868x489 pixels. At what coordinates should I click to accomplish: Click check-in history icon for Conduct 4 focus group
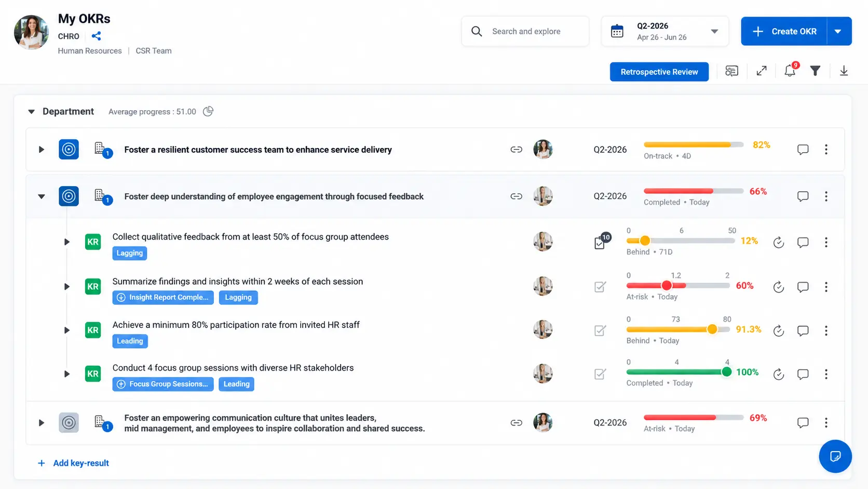[x=778, y=374]
